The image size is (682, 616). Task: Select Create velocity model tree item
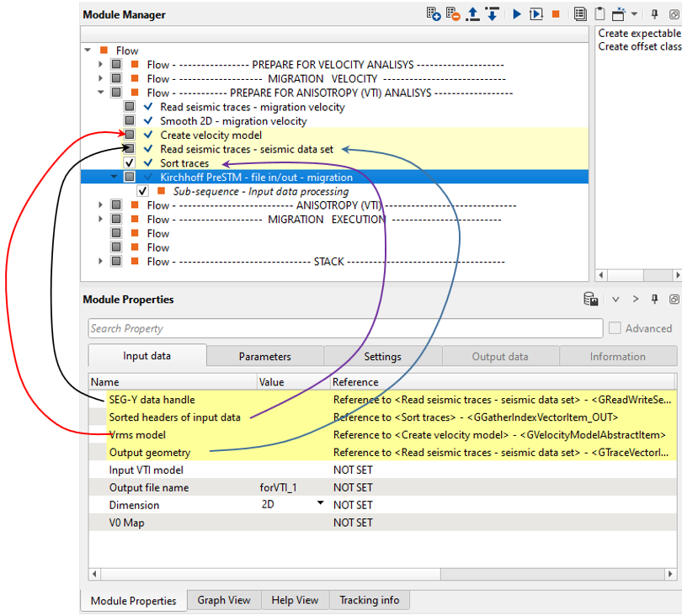point(210,135)
